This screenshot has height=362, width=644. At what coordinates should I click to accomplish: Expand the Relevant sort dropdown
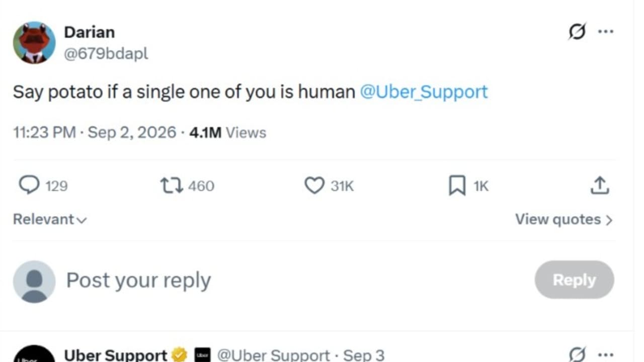click(x=50, y=220)
